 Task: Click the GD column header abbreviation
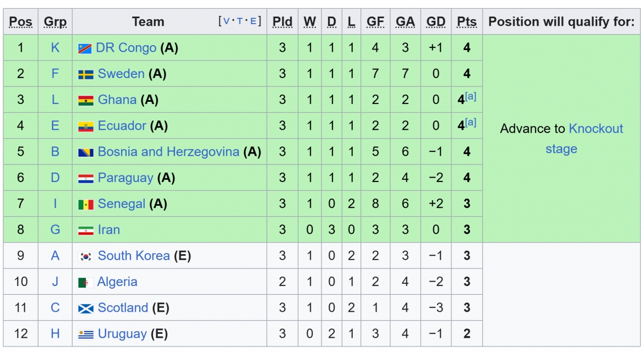(435, 21)
